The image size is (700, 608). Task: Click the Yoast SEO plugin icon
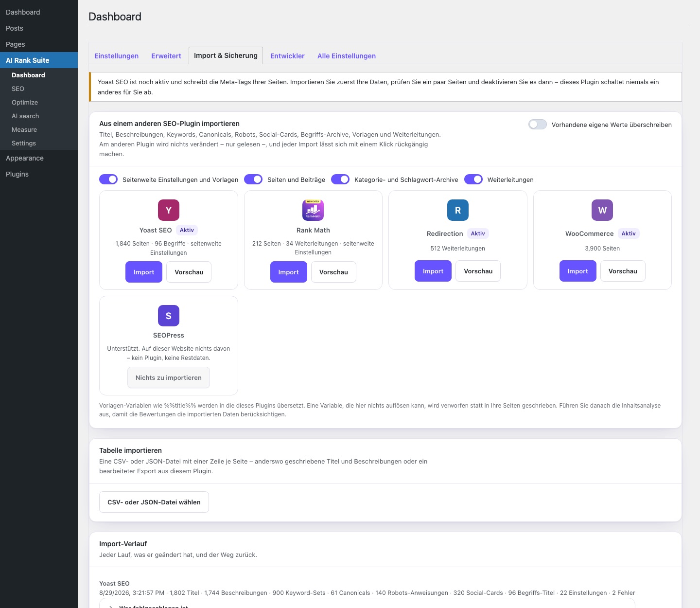[169, 210]
